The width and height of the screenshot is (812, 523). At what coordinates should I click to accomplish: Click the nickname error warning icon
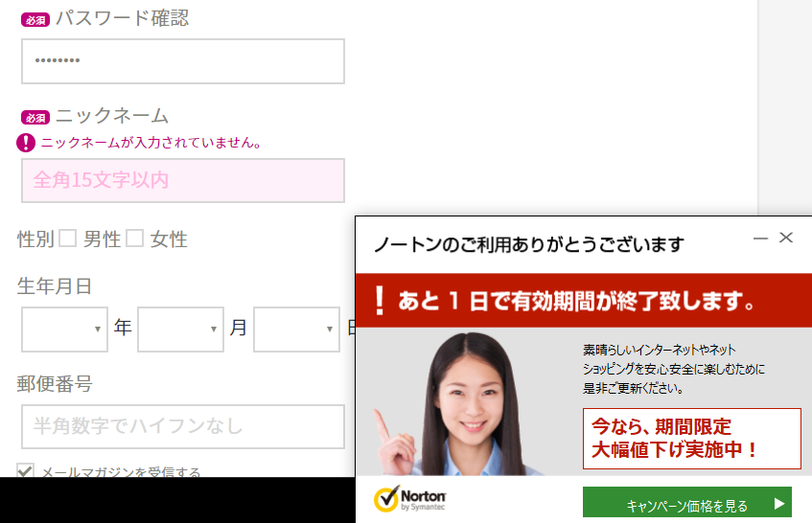[x=26, y=143]
